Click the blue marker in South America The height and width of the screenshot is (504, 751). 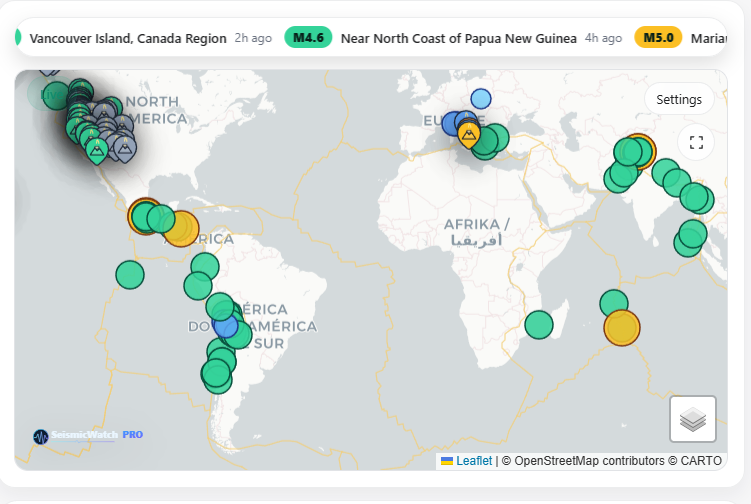[x=226, y=326]
